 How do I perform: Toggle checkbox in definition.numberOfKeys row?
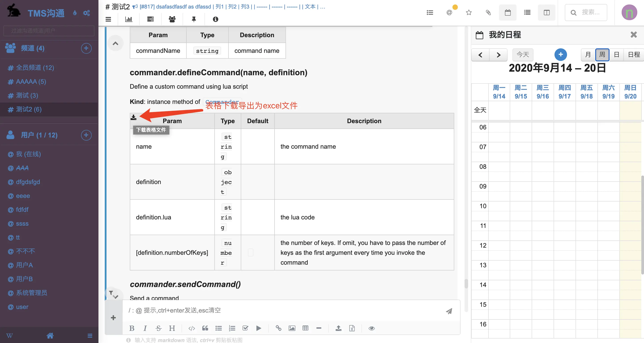[250, 253]
